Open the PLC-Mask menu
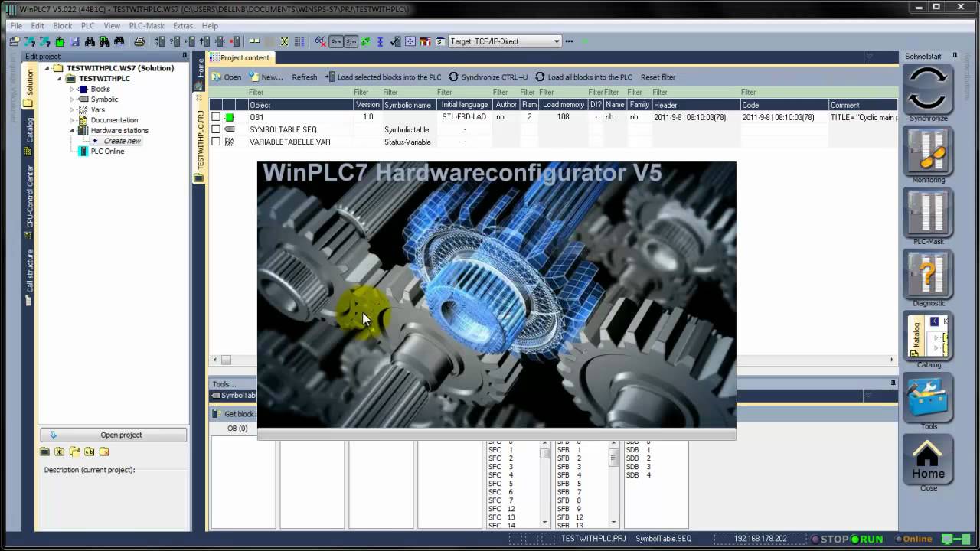The height and width of the screenshot is (551, 980). tap(146, 25)
